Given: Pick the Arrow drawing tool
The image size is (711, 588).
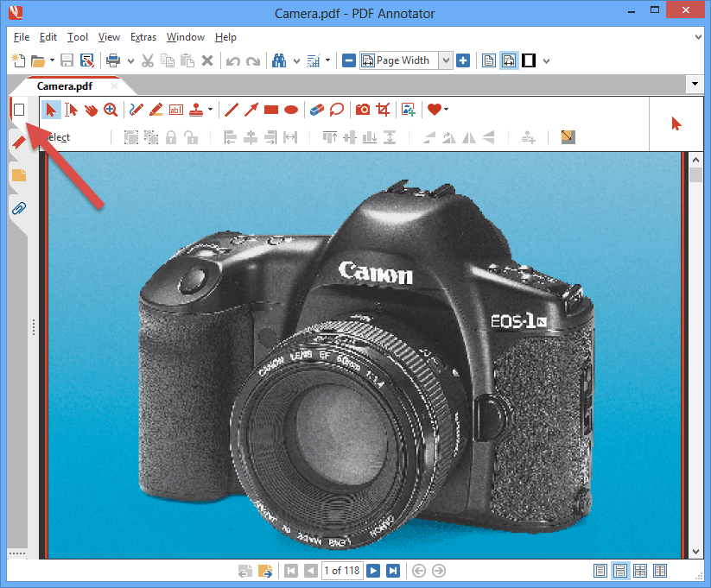Looking at the screenshot, I should point(251,110).
